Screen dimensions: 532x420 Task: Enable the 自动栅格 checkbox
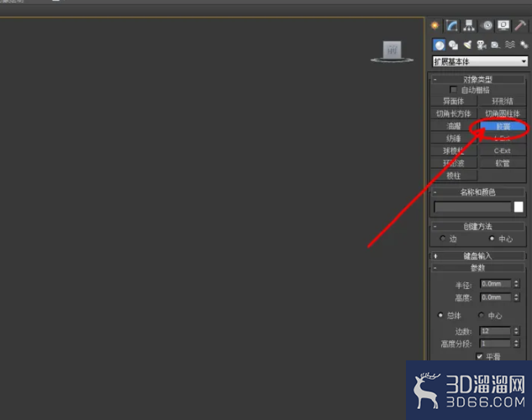453,90
